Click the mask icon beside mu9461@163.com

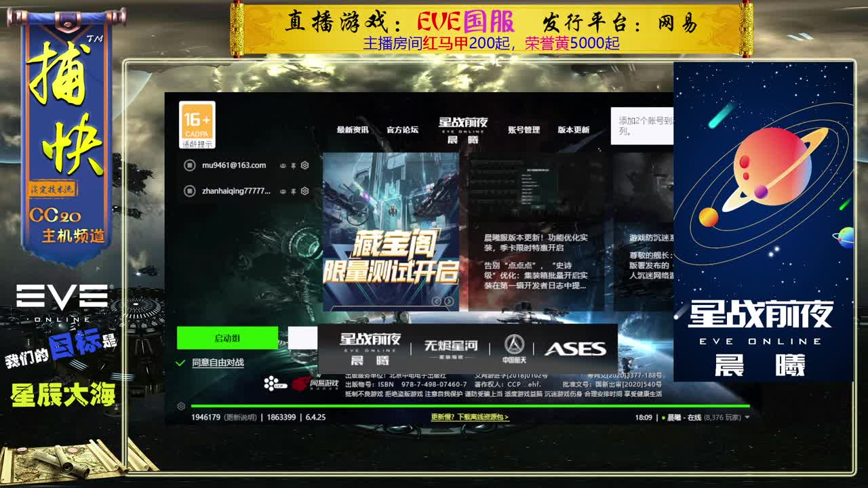pyautogui.click(x=283, y=165)
